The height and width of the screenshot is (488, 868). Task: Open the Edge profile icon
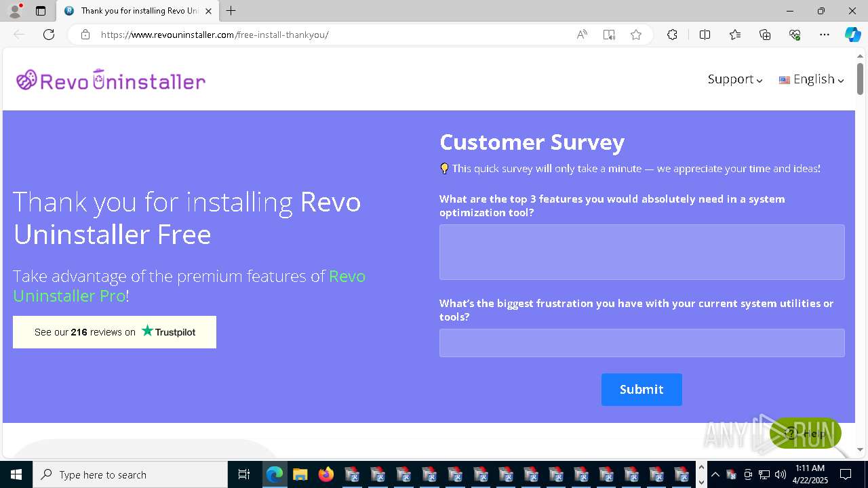click(x=15, y=11)
